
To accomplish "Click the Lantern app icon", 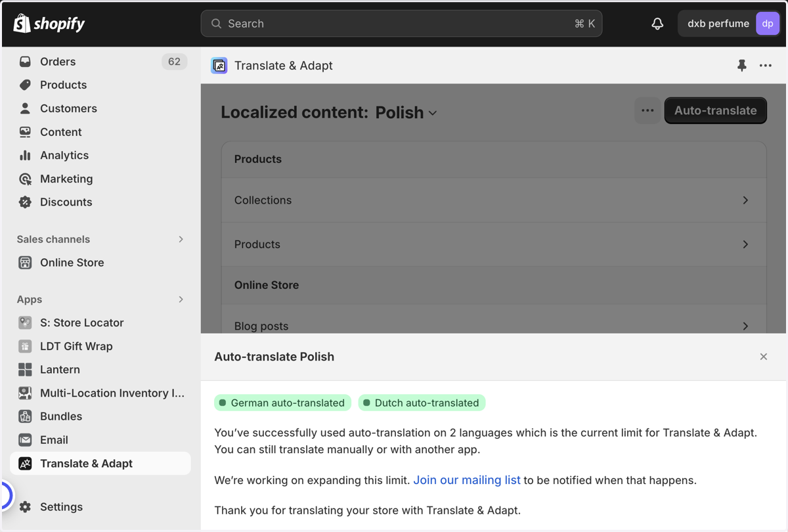I will point(25,370).
